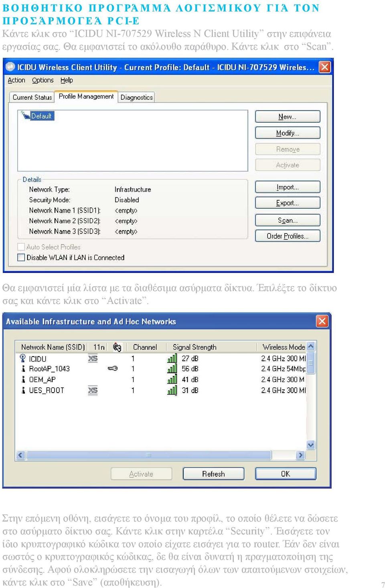Click the Import... button
The height and width of the screenshot is (588, 385).
[x=288, y=187]
